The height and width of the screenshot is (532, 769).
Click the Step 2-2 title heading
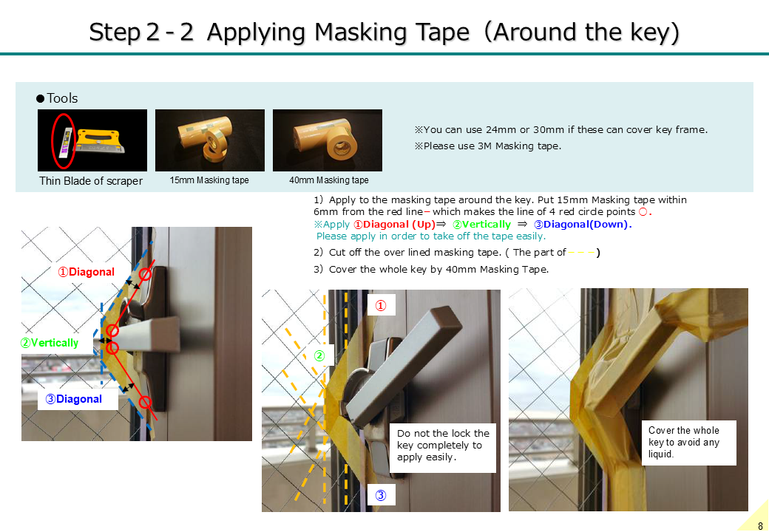384,33
